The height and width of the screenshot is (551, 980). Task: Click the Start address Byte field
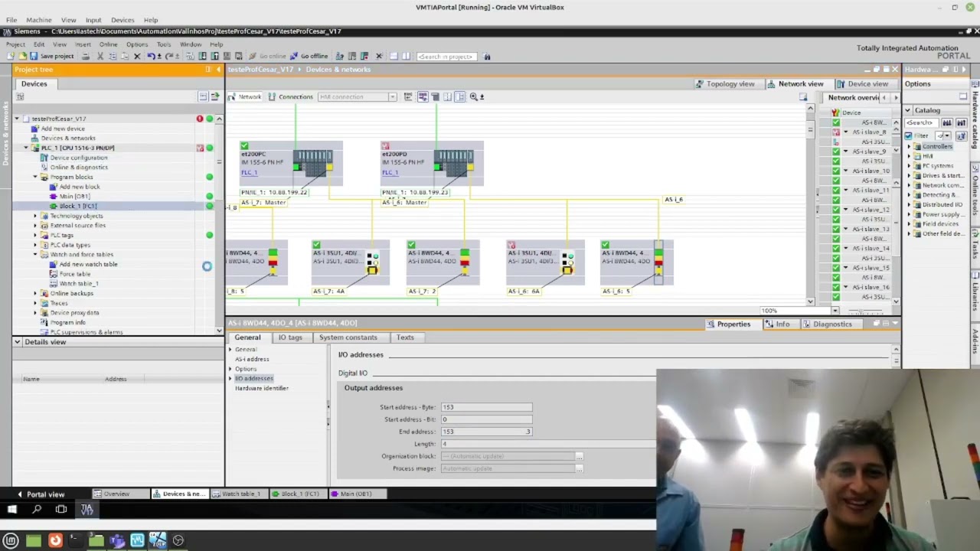click(x=486, y=407)
